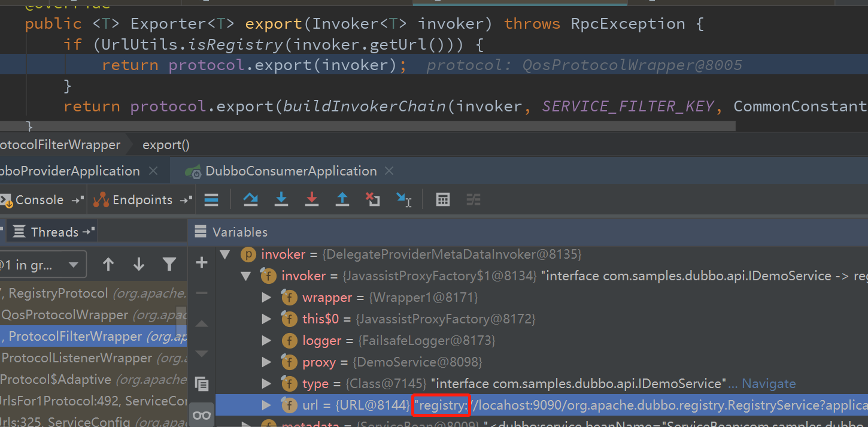868x427 pixels.
Task: Click the Variables panel header
Action: [x=240, y=232]
